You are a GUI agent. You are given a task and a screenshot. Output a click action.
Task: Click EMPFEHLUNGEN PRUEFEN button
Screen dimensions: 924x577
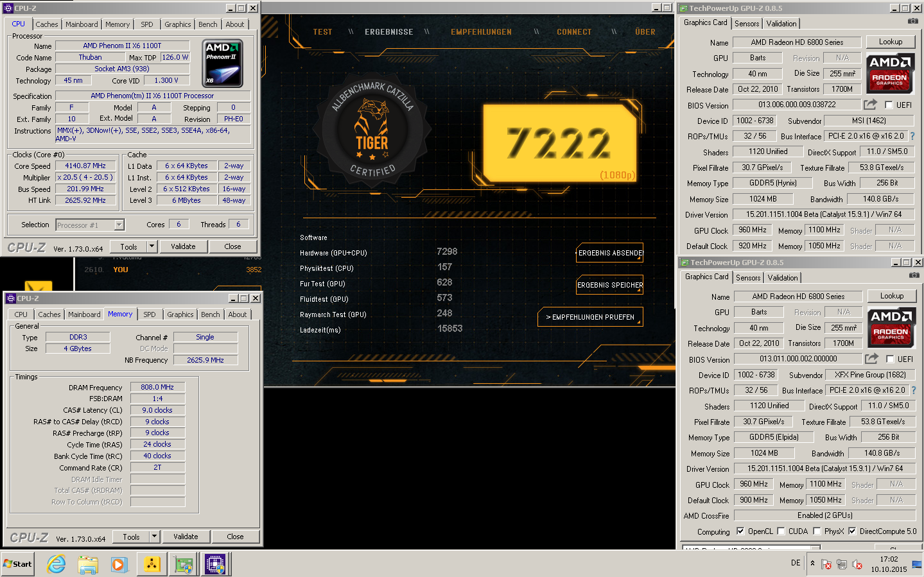tap(590, 317)
